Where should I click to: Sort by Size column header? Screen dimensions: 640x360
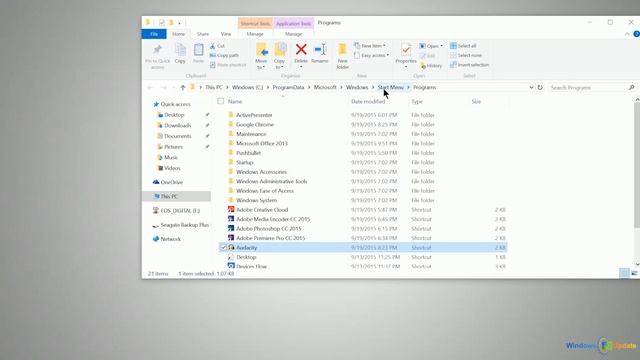coord(476,102)
